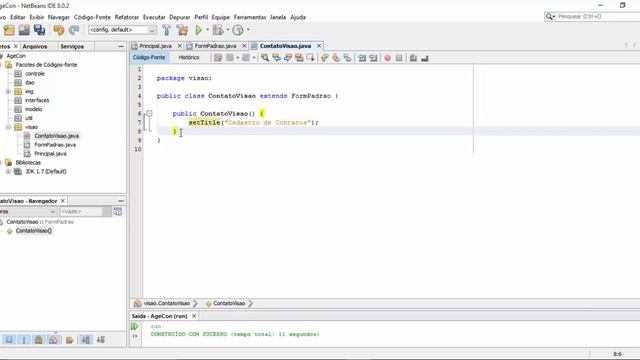Viewport: 640px width, 360px height.
Task: Close the Saída - AgeCon (run) tab
Action: pyautogui.click(x=194, y=316)
